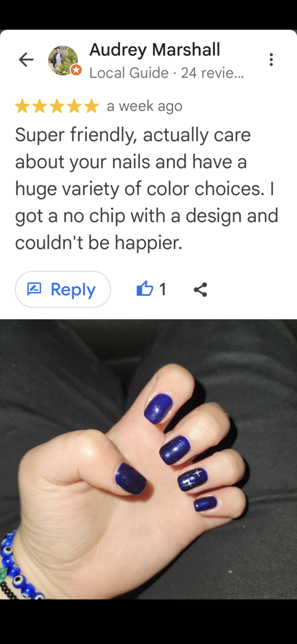The width and height of the screenshot is (297, 644).
Task: Go back using the left arrow
Action: click(x=26, y=59)
